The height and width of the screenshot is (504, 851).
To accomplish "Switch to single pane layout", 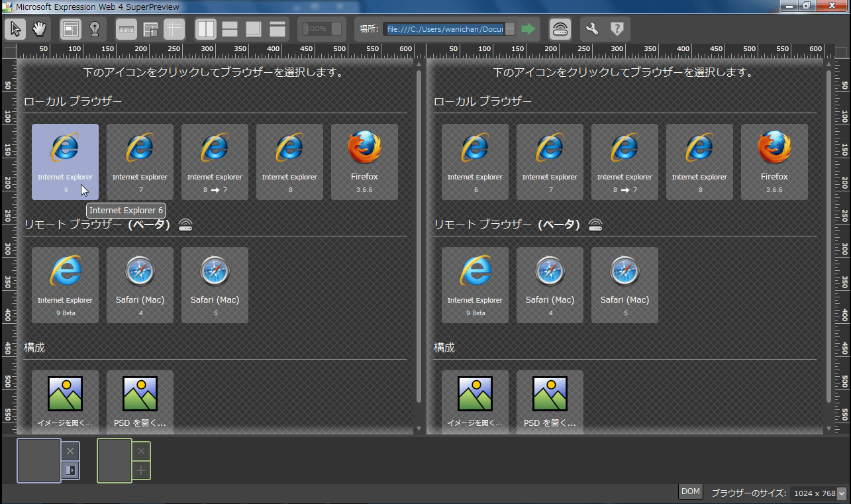I will pyautogui.click(x=277, y=29).
